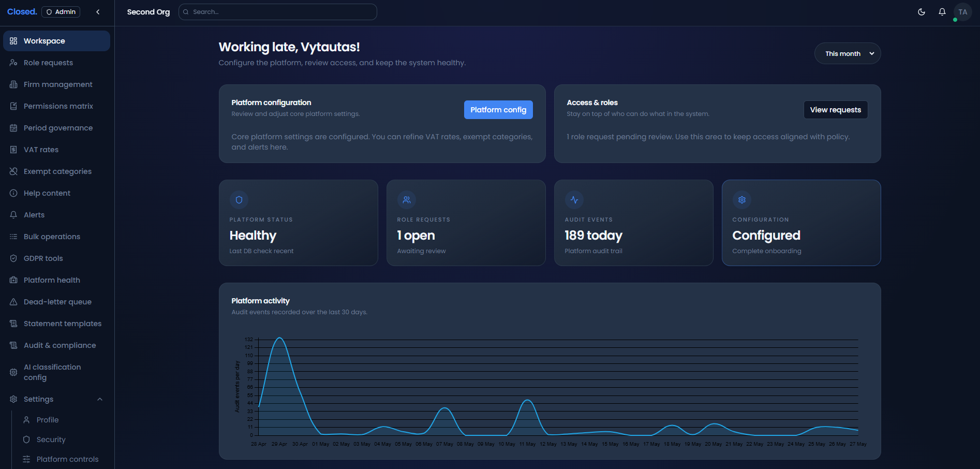Image resolution: width=980 pixels, height=469 pixels.
Task: Click the Settings gear icon
Action: [x=13, y=399]
